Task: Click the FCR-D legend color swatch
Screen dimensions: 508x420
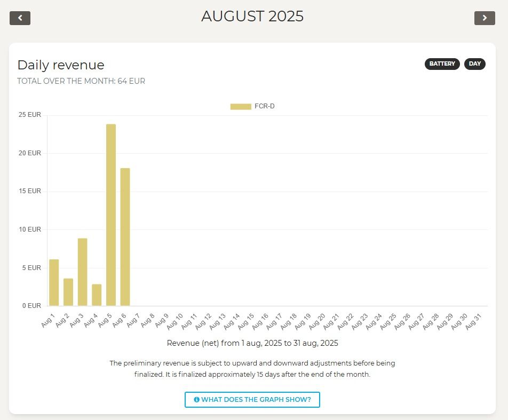Action: tap(241, 107)
